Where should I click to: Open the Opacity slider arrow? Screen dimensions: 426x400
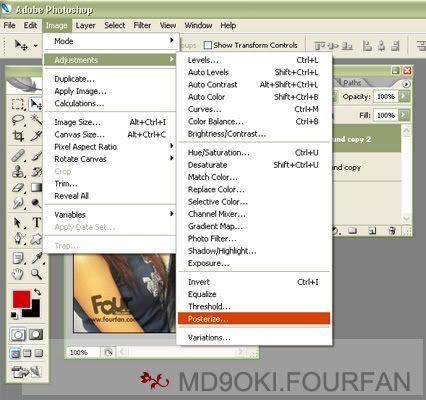click(404, 96)
